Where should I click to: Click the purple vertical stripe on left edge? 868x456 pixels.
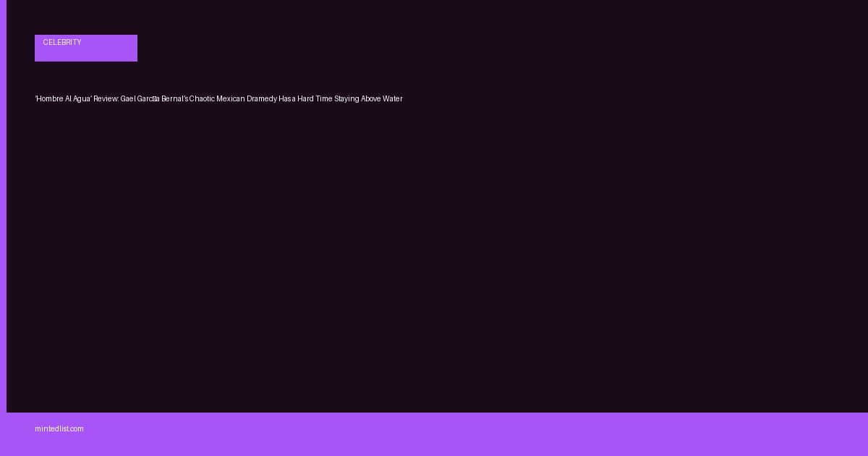[3, 206]
